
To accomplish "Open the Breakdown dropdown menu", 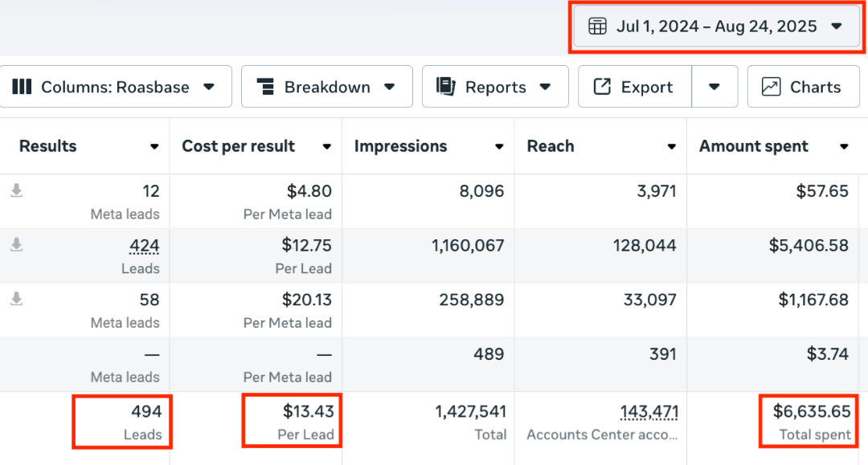I will tap(389, 87).
